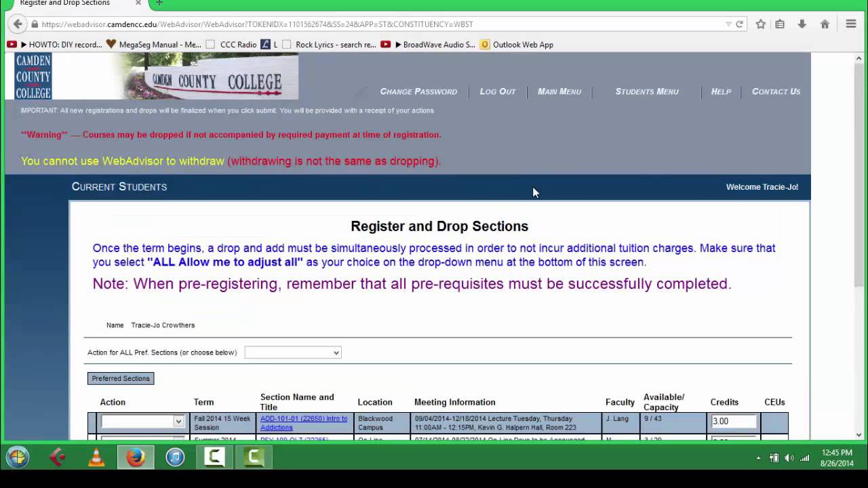Switch to Firefox in the taskbar
Image resolution: width=868 pixels, height=488 pixels.
[x=136, y=457]
